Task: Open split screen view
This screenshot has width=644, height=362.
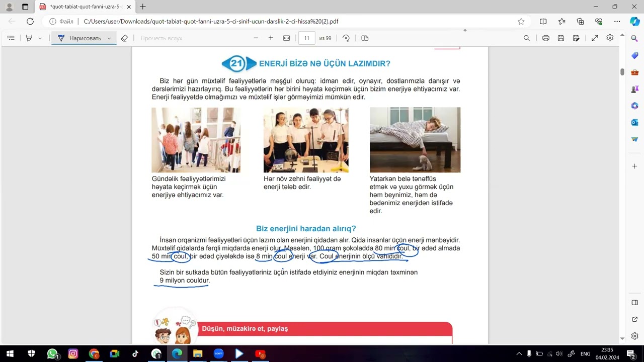Action: pyautogui.click(x=543, y=22)
